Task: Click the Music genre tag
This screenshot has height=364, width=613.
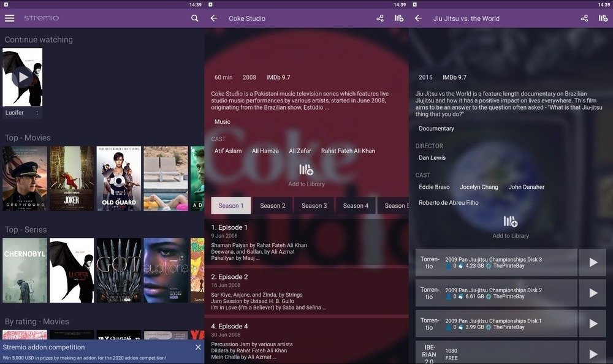Action: tap(222, 121)
